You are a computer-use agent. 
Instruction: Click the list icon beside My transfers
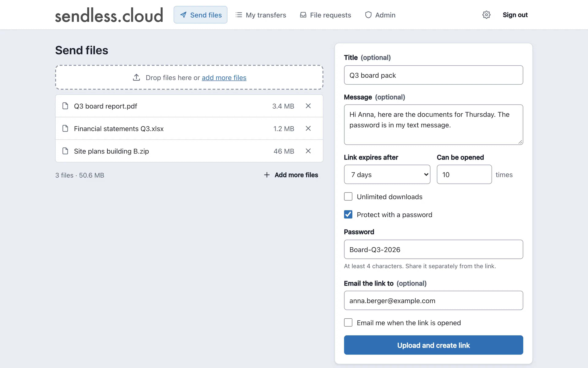tap(239, 15)
